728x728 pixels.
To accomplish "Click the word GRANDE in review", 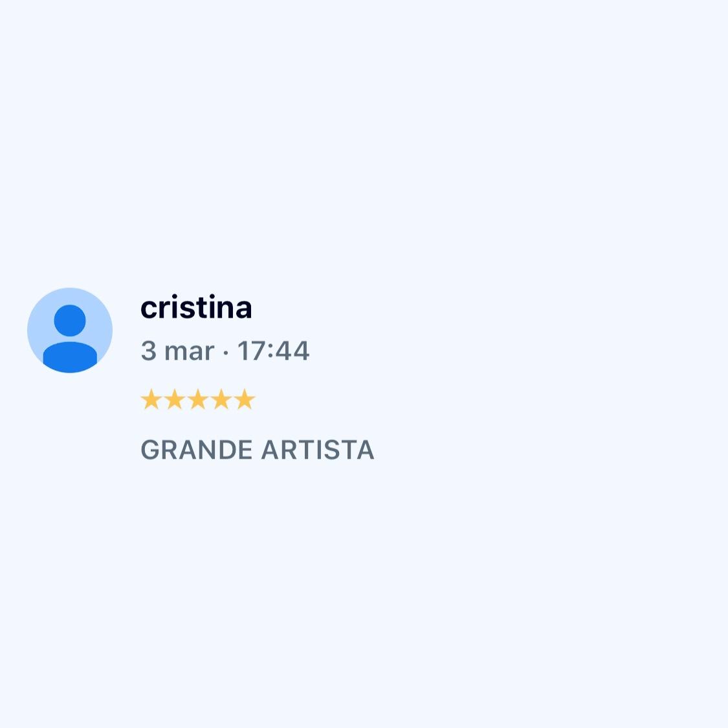I will [196, 450].
